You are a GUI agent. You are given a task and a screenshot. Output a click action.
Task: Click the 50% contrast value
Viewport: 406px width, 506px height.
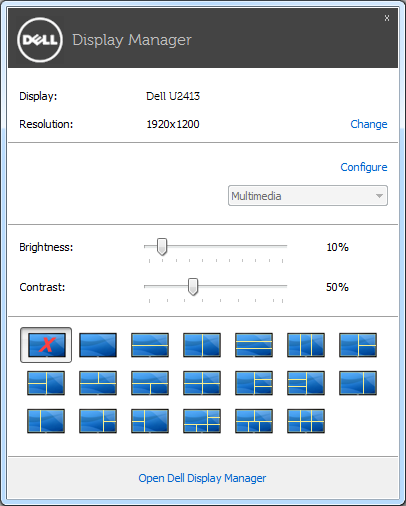coord(337,287)
